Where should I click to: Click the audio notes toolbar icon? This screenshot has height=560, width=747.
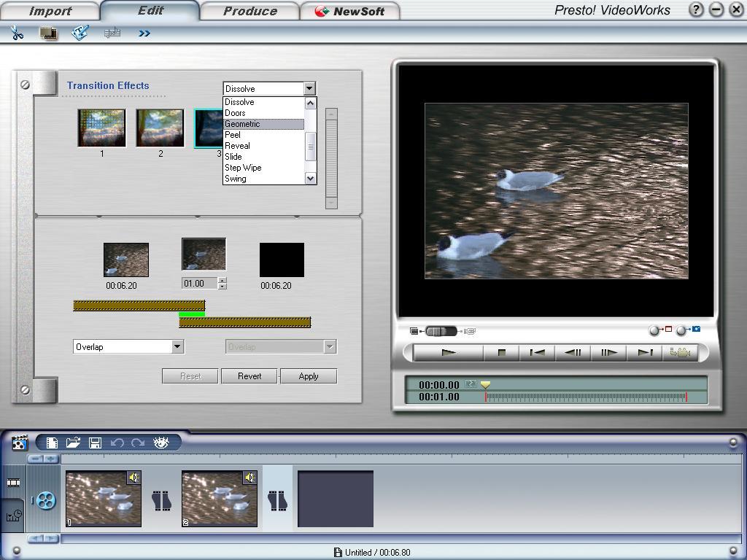[112, 33]
